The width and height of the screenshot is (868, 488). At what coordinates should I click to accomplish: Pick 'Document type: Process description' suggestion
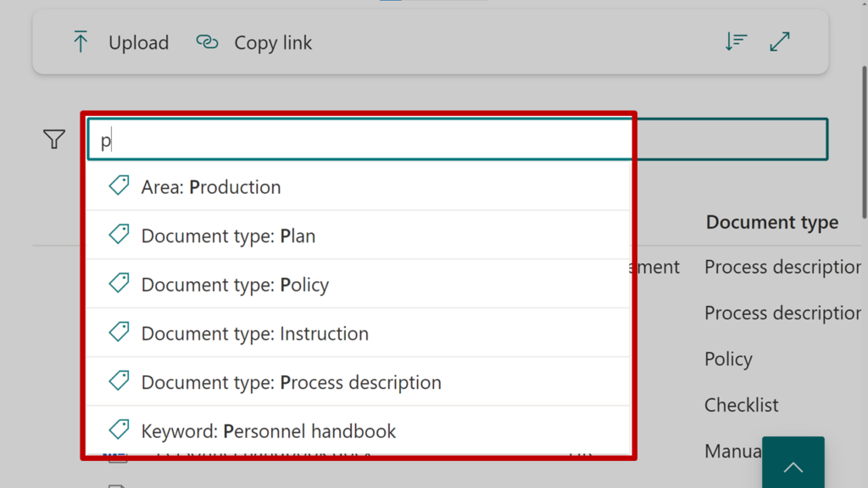(x=291, y=383)
